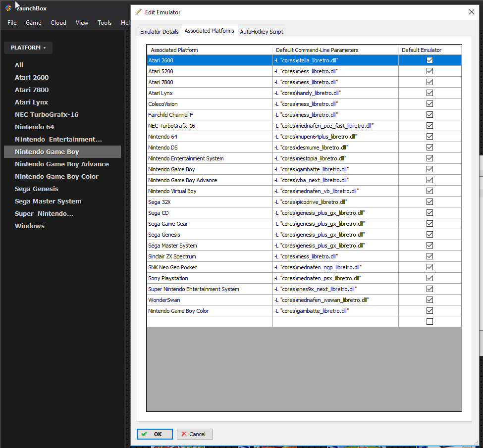Select Nintendo Game Boy in the sidebar
The width and height of the screenshot is (483, 448).
(x=62, y=152)
